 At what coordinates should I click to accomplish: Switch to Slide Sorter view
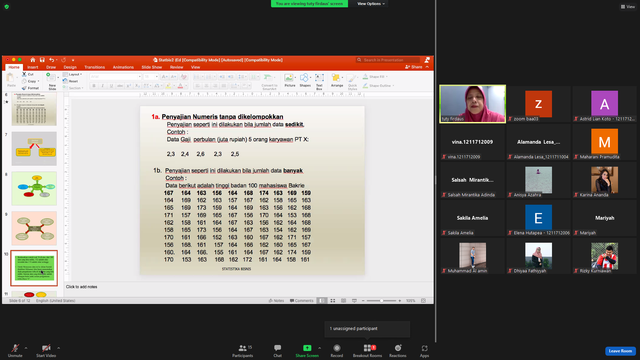(333, 300)
